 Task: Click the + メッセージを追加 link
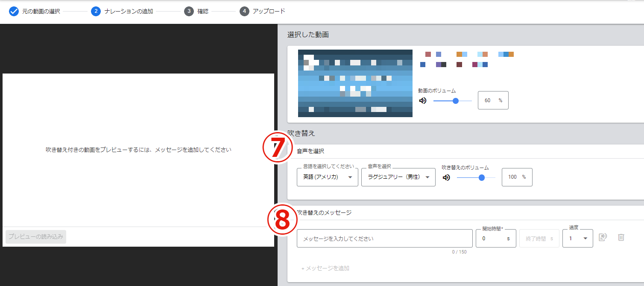point(325,268)
